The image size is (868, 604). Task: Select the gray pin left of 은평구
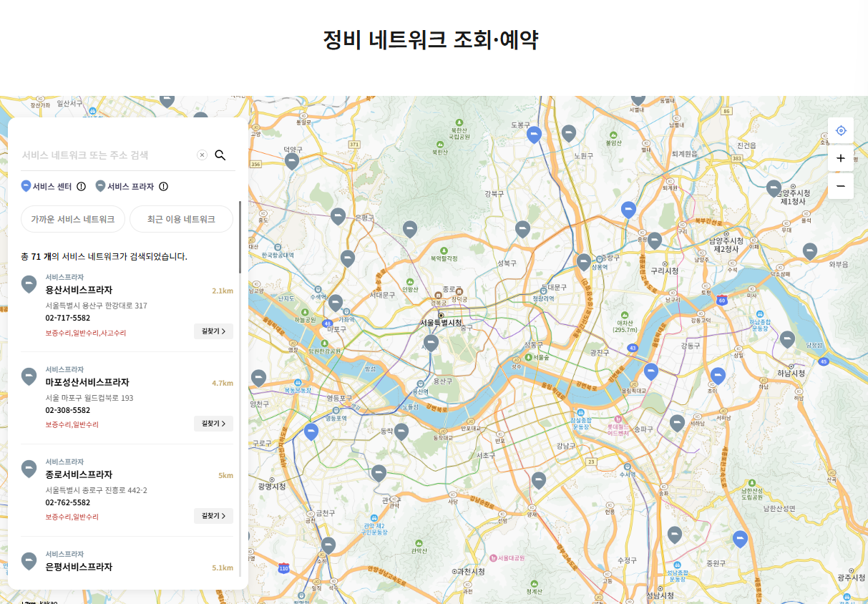coord(338,216)
